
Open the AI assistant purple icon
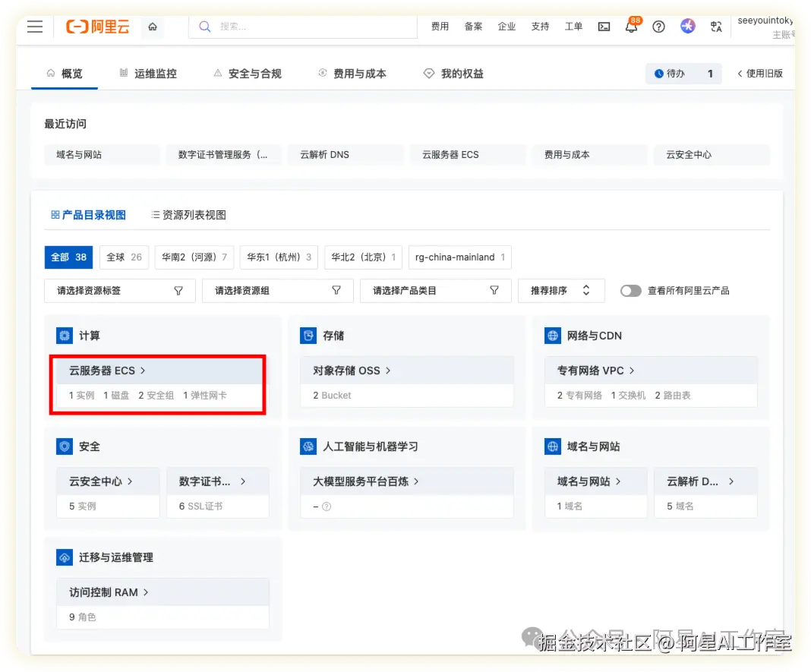click(x=687, y=26)
